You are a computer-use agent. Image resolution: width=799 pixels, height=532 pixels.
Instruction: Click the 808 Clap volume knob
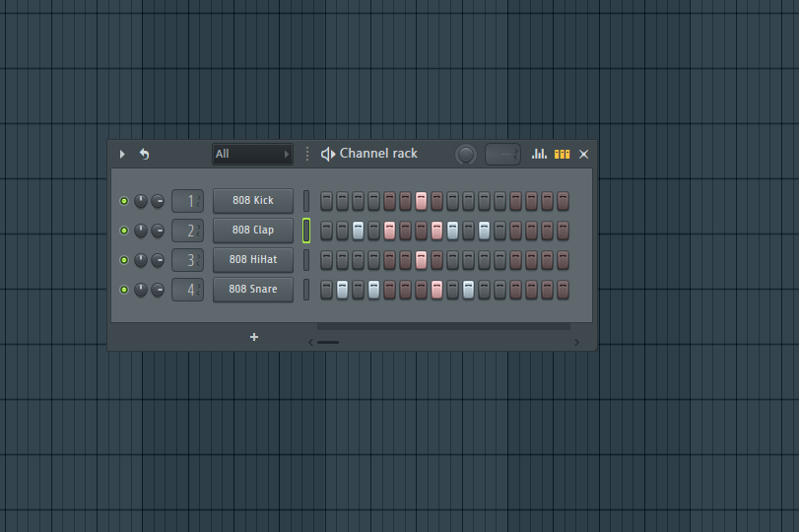(x=158, y=231)
